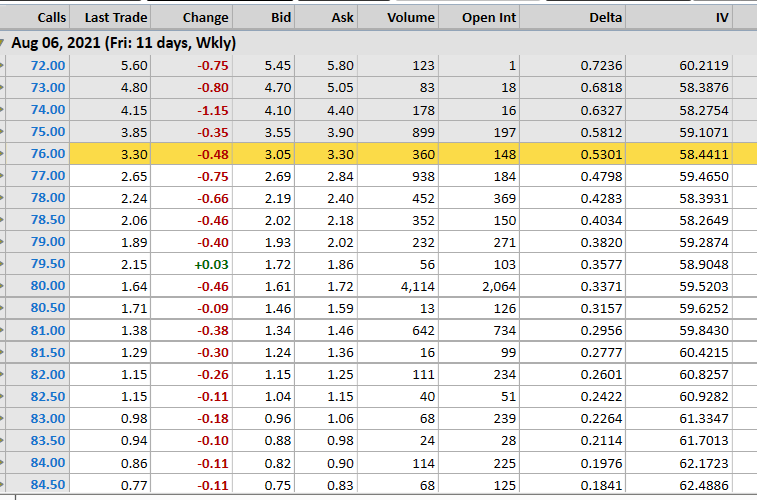757x500 pixels.
Task: Select the 938 volume cell
Action: pyautogui.click(x=423, y=177)
